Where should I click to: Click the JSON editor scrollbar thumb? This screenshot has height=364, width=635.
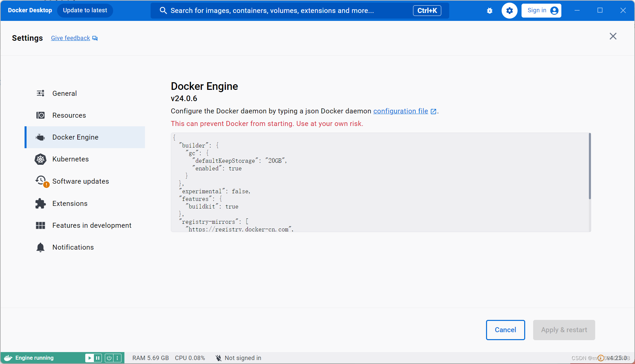[x=590, y=166]
